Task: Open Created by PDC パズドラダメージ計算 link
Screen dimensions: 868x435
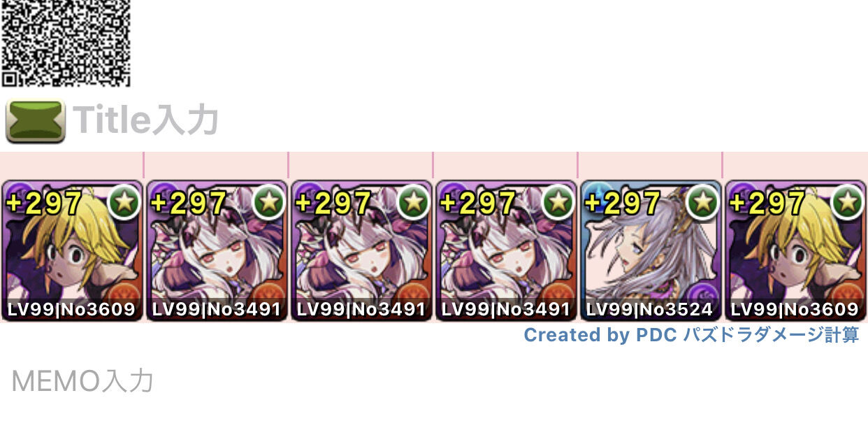Action: pyautogui.click(x=691, y=335)
